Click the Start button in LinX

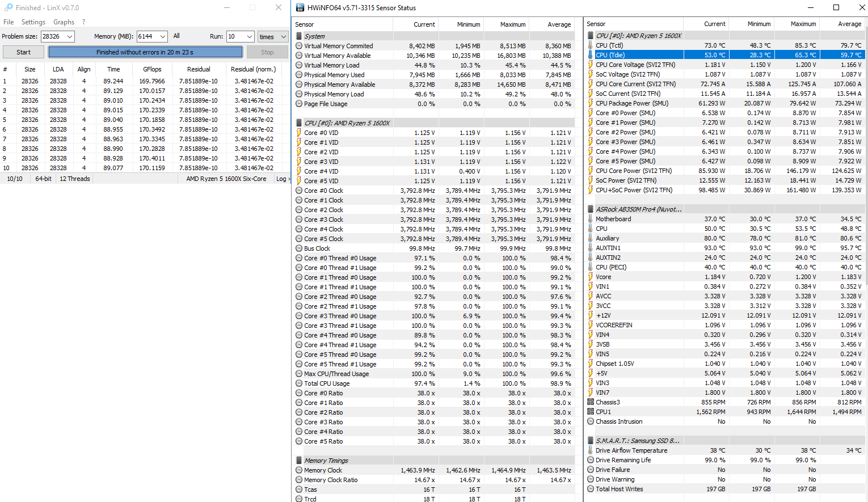coord(23,52)
